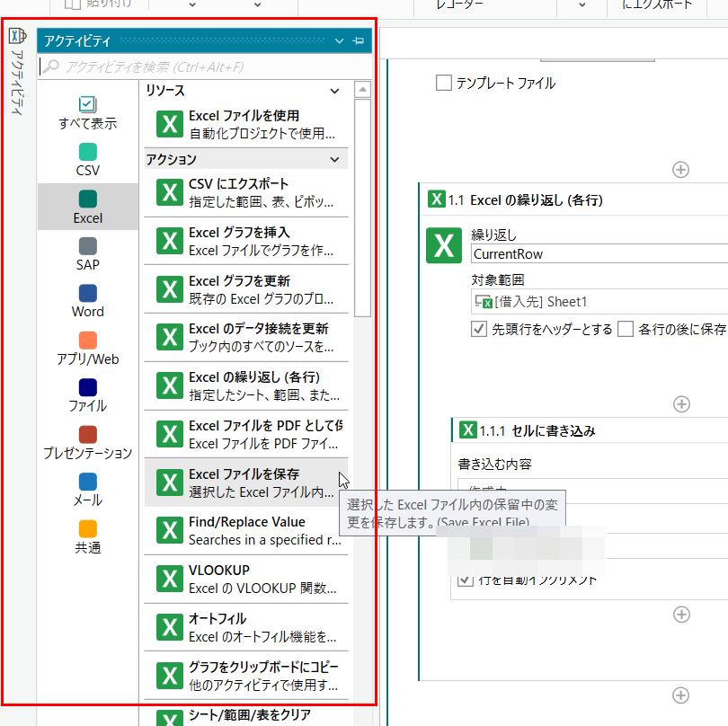The image size is (728, 726).
Task: Select the メール category
Action: coord(88,490)
